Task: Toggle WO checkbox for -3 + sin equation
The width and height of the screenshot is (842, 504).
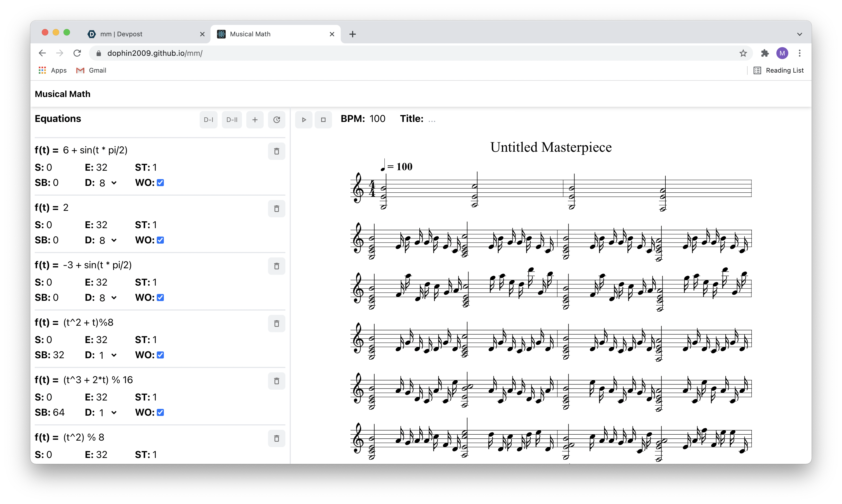Action: click(160, 298)
